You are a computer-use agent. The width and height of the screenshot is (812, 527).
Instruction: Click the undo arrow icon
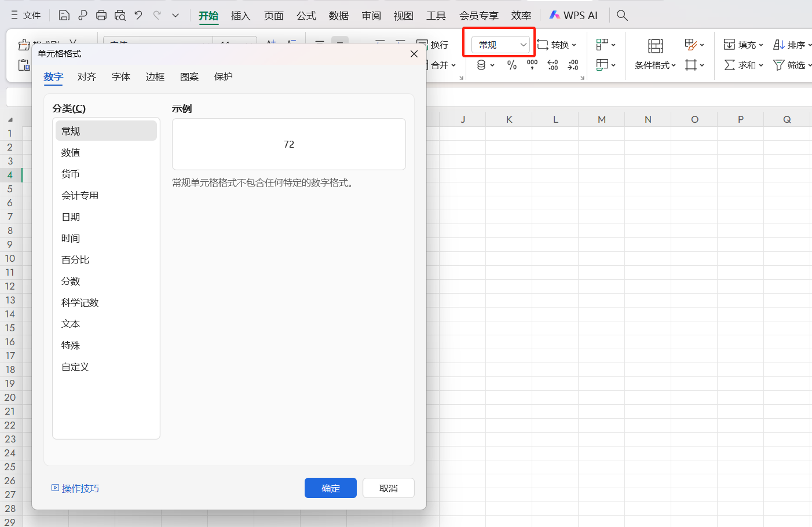(x=138, y=16)
